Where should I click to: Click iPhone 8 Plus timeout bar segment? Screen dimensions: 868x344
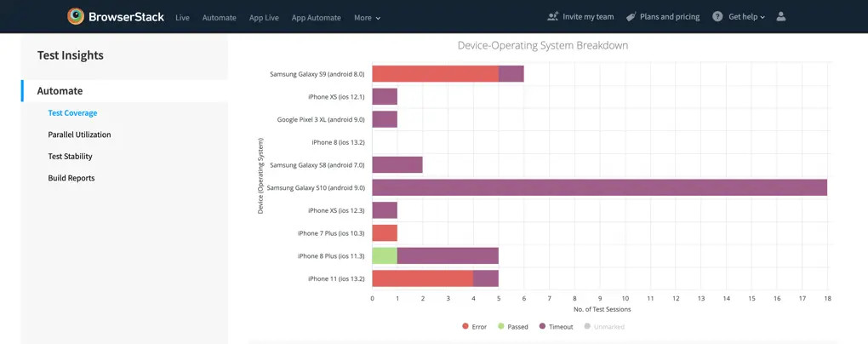pos(448,256)
